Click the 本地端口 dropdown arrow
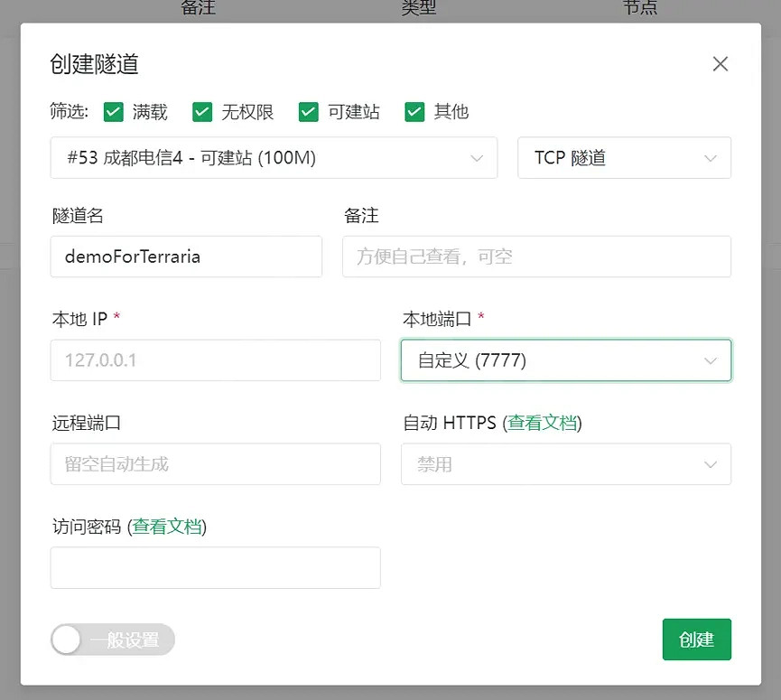The height and width of the screenshot is (700, 781). [x=710, y=360]
